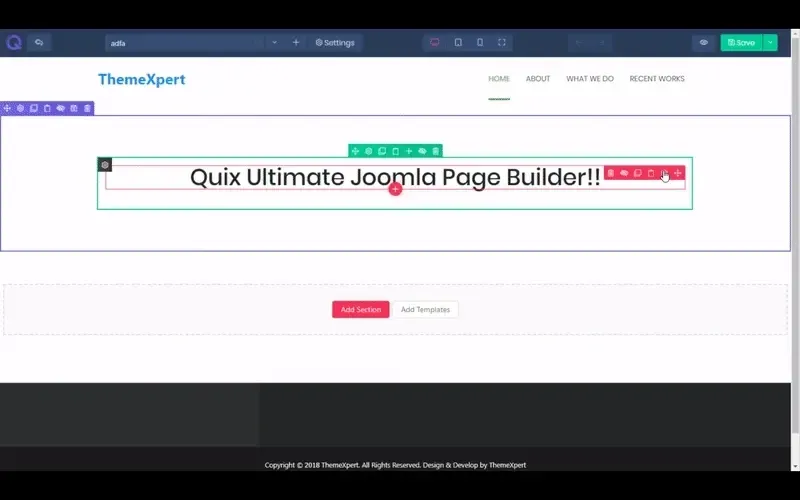Click the red toolbar icon under the cursor

(664, 173)
